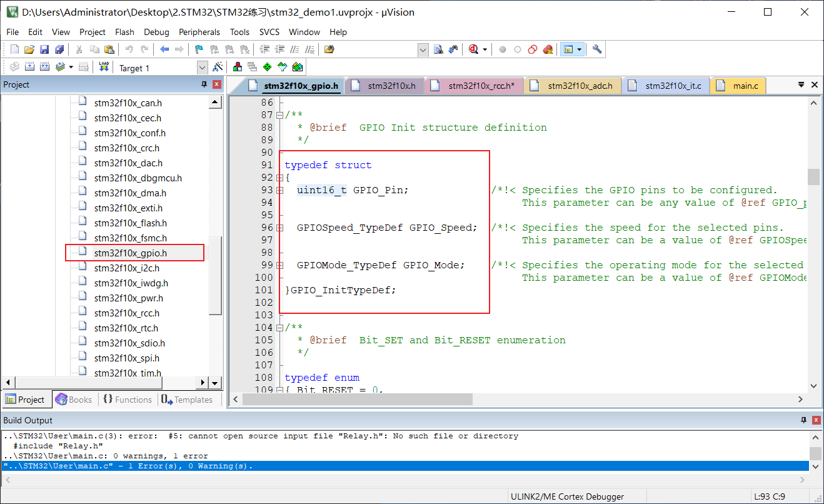Open Manage Run-Time Environment green diamond icon
This screenshot has width=824, height=504.
(268, 67)
